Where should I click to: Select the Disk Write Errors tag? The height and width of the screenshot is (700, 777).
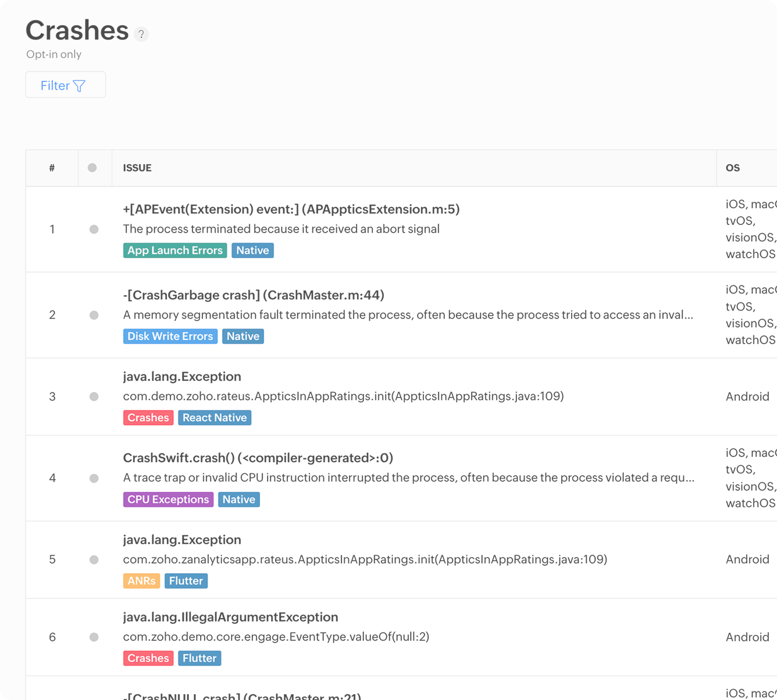click(x=170, y=336)
